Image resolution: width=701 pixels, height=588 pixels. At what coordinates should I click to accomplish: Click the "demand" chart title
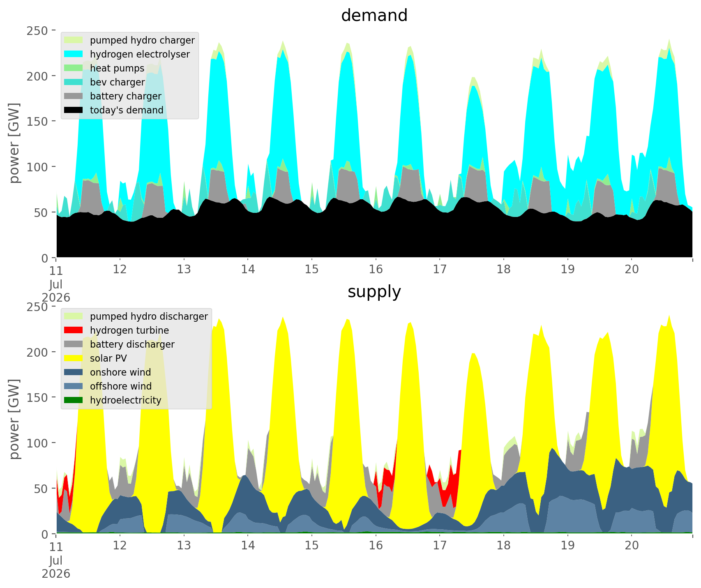[374, 16]
